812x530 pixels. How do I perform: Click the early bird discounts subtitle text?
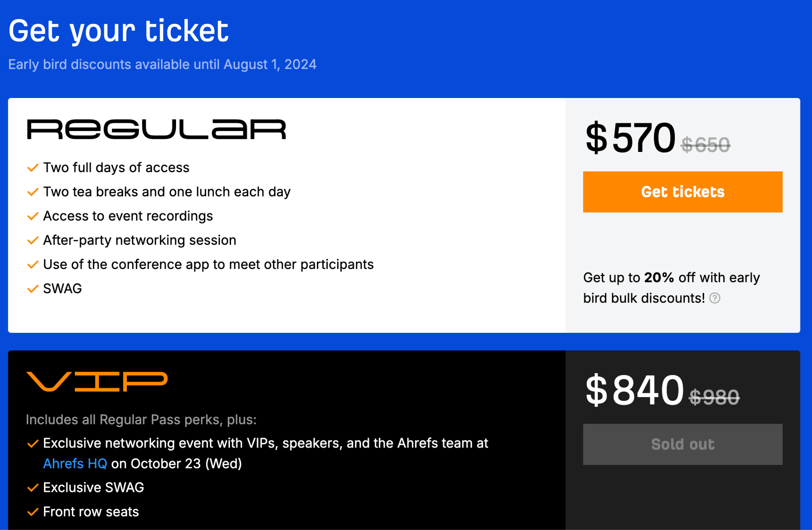tap(163, 64)
